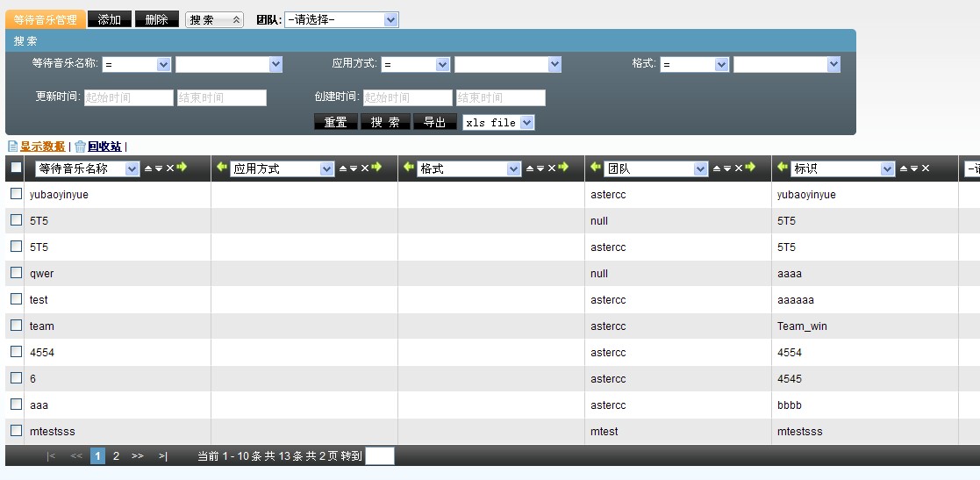Go to the last page of results
The image size is (980, 480).
[x=162, y=456]
